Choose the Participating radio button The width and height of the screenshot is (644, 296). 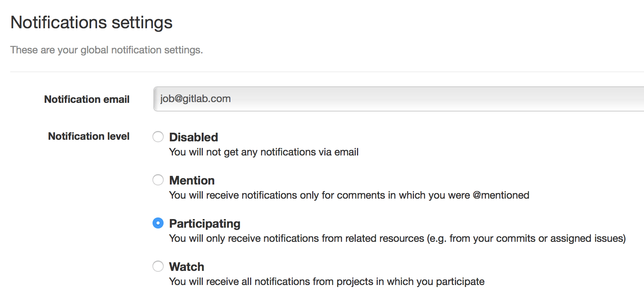pyautogui.click(x=158, y=223)
